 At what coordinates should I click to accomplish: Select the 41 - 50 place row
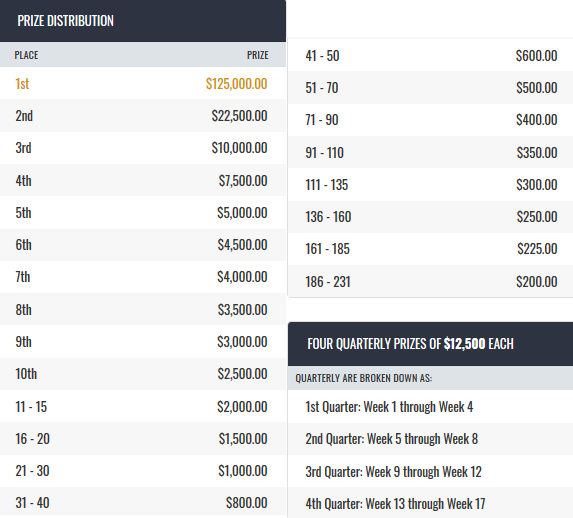point(430,56)
